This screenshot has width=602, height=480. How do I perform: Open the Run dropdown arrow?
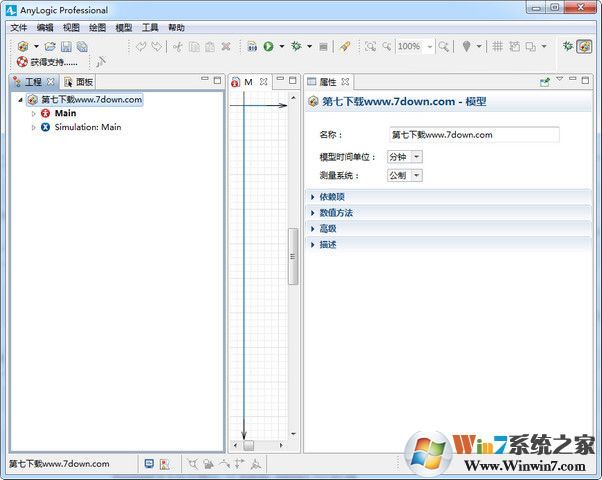[x=281, y=46]
